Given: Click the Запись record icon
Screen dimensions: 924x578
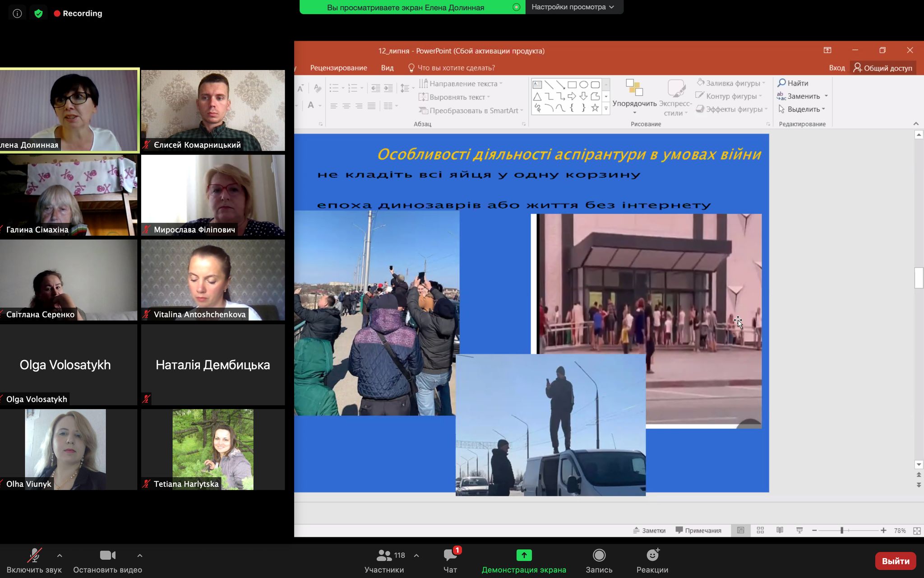Looking at the screenshot, I should point(599,555).
